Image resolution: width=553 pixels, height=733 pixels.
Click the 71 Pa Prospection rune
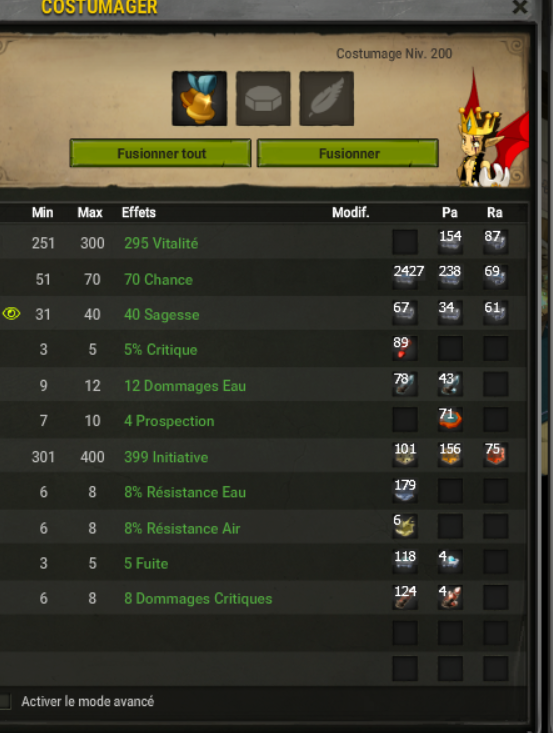450,418
